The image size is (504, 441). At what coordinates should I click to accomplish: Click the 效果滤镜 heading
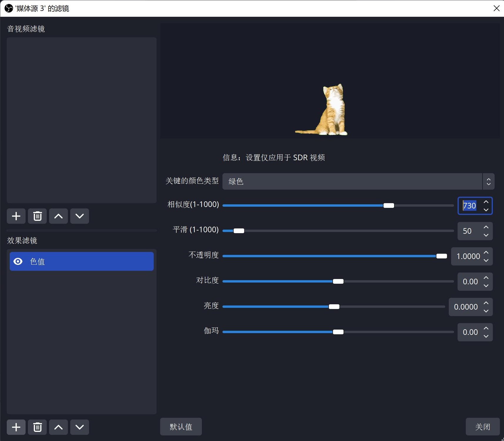[x=22, y=240]
